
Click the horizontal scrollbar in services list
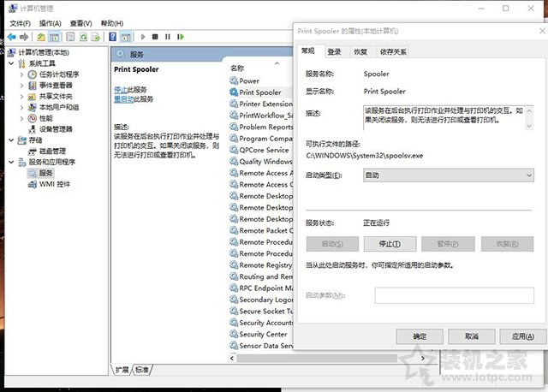pyautogui.click(x=316, y=358)
